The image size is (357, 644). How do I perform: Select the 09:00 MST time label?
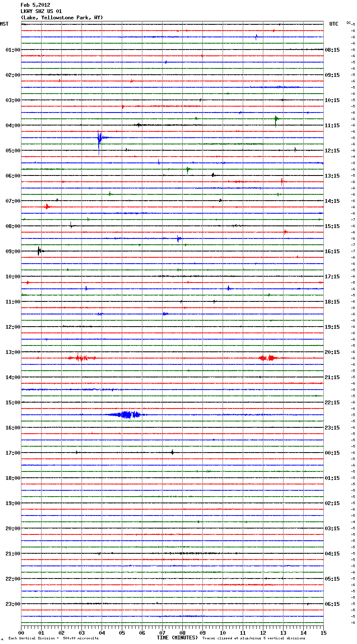[x=13, y=251]
